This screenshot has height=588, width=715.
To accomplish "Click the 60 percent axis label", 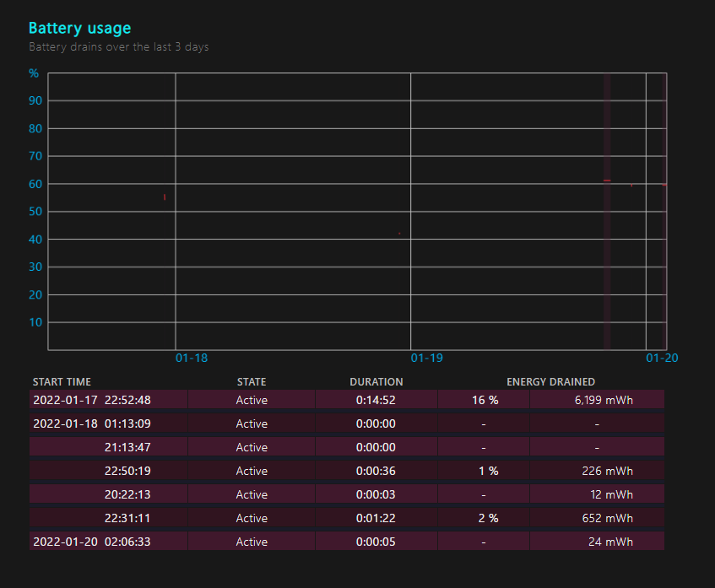I will tap(35, 184).
